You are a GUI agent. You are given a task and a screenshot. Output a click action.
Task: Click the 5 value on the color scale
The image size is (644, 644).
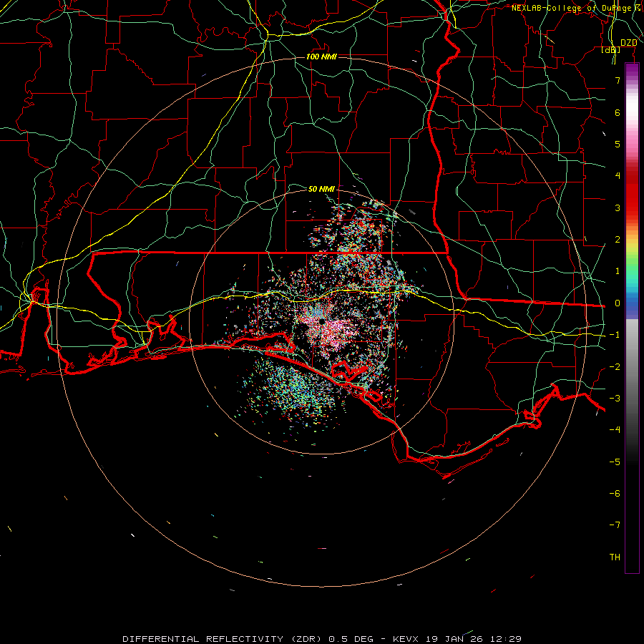click(618, 144)
